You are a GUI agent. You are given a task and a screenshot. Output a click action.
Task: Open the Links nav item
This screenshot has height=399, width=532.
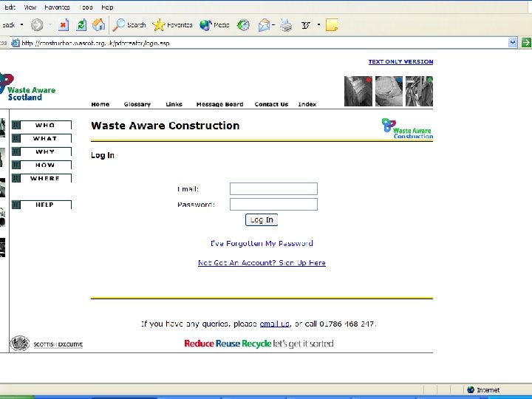pyautogui.click(x=174, y=104)
